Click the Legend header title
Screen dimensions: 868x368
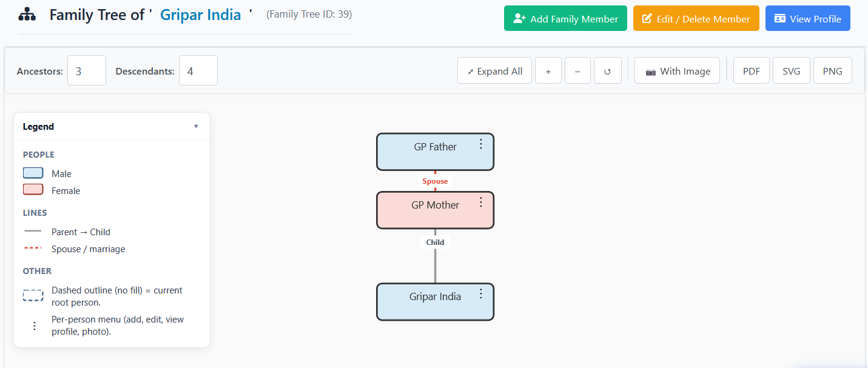click(38, 127)
